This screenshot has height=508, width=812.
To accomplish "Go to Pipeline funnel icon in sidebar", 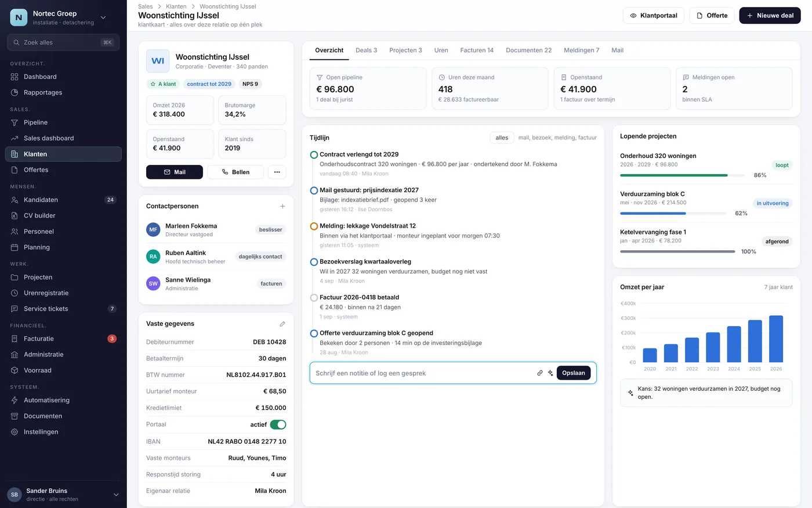I will coord(14,123).
